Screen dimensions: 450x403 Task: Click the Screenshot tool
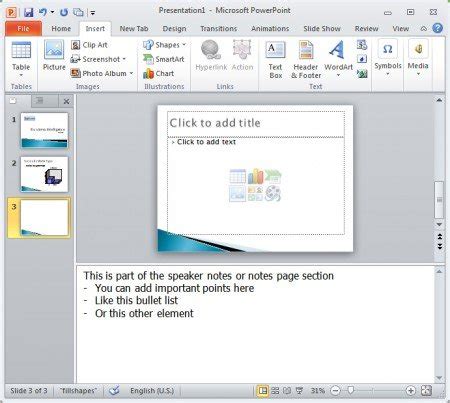98,59
